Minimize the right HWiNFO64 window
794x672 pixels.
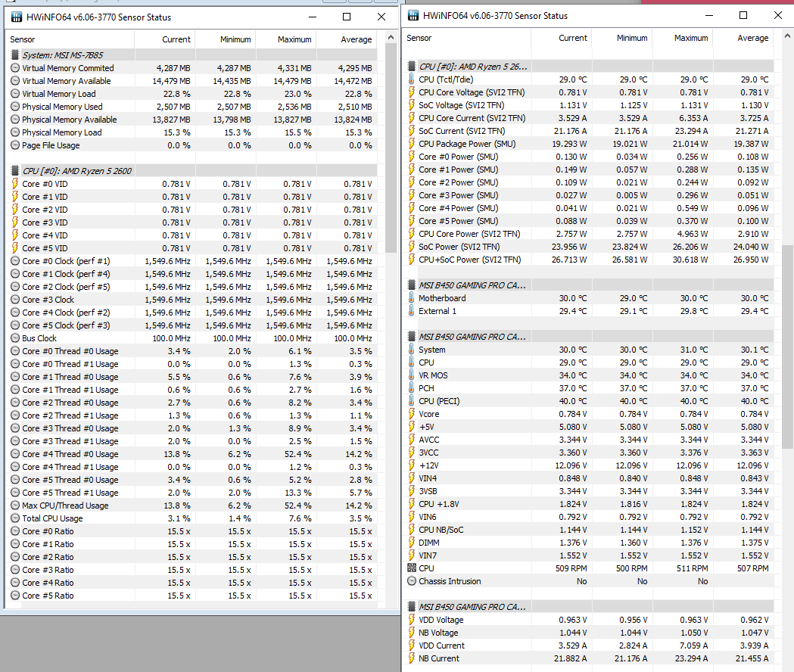pyautogui.click(x=709, y=15)
